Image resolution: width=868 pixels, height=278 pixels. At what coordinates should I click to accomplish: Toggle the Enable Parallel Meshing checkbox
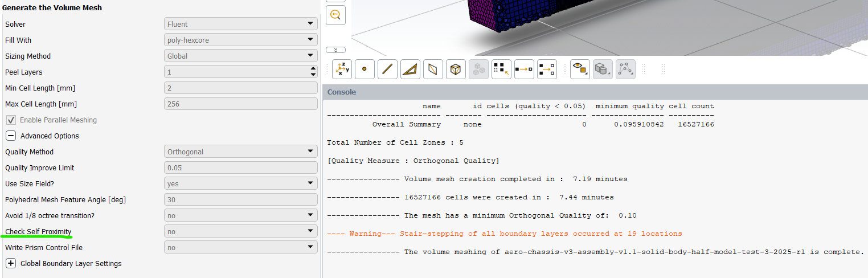(11, 120)
